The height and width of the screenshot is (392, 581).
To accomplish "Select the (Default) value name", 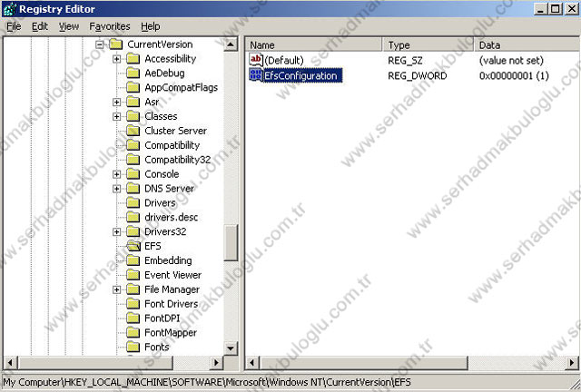I will coord(284,61).
